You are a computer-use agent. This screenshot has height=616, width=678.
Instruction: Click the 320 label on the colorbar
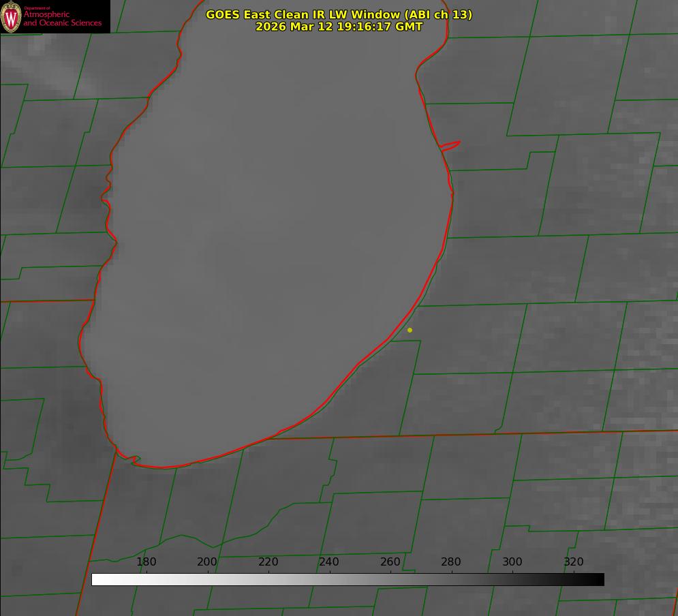(574, 561)
